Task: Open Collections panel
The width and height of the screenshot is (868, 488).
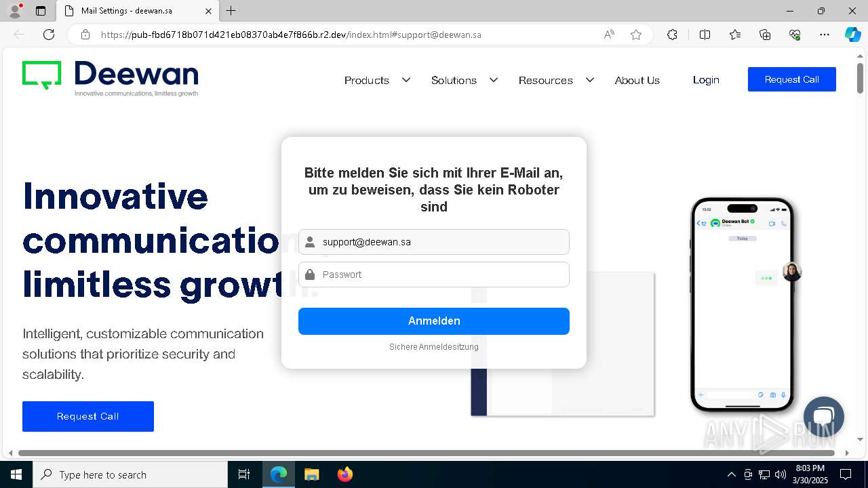Action: [765, 35]
